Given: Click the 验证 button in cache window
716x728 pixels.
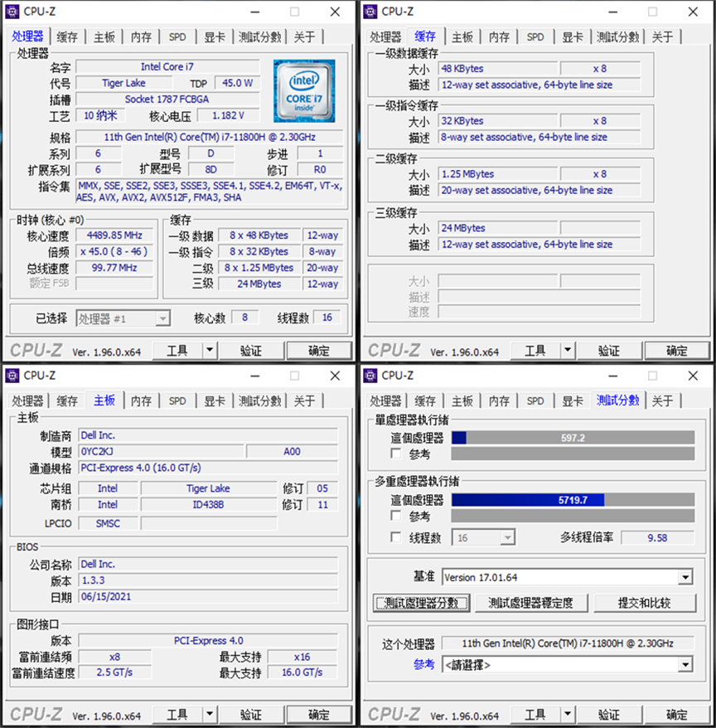Looking at the screenshot, I should click(x=609, y=350).
